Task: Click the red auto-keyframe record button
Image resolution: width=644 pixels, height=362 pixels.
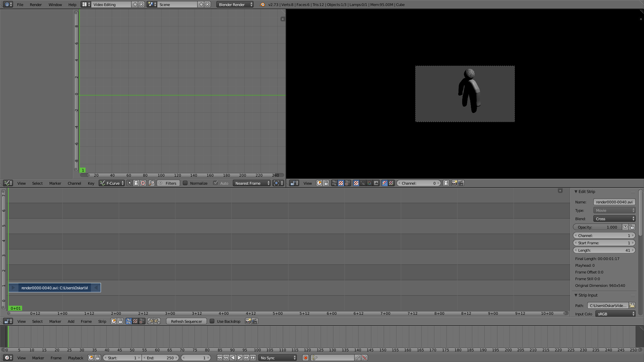Action: [305, 358]
